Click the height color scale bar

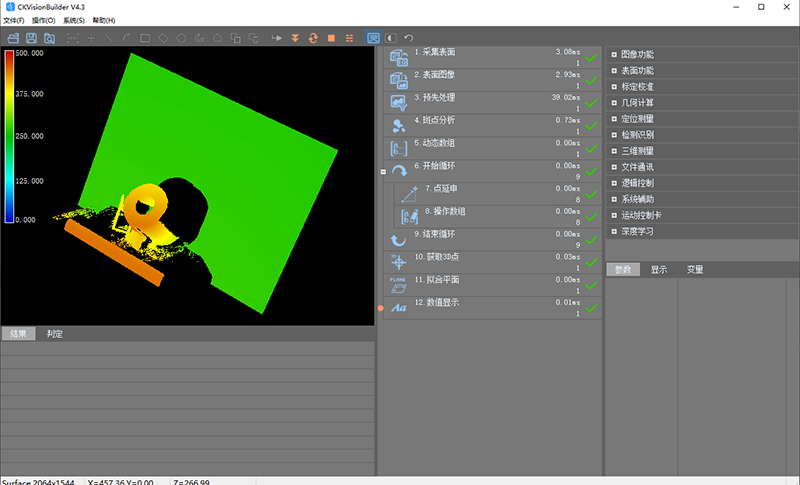(x=9, y=135)
